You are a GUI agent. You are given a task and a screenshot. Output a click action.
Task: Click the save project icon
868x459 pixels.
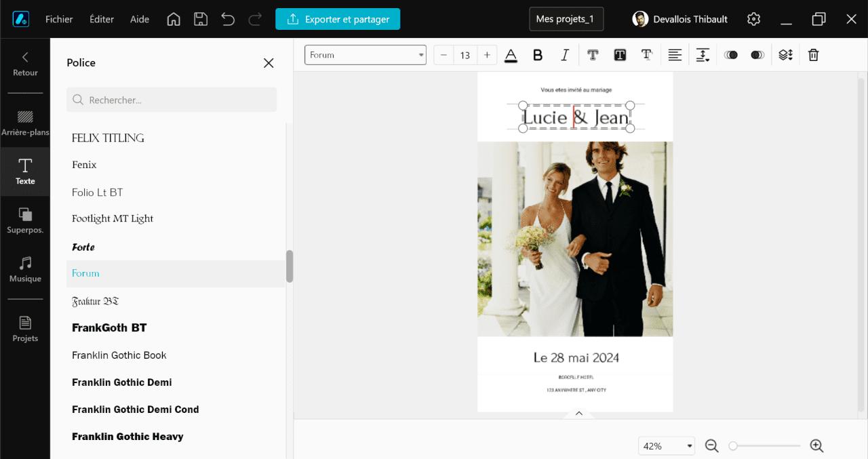[201, 19]
